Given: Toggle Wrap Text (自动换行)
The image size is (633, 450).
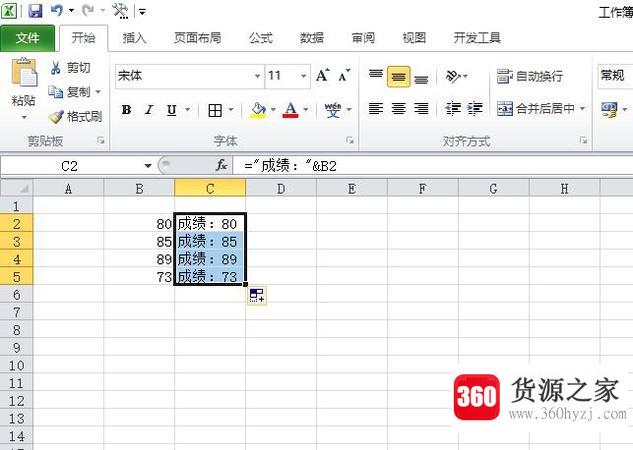Looking at the screenshot, I should tap(530, 76).
